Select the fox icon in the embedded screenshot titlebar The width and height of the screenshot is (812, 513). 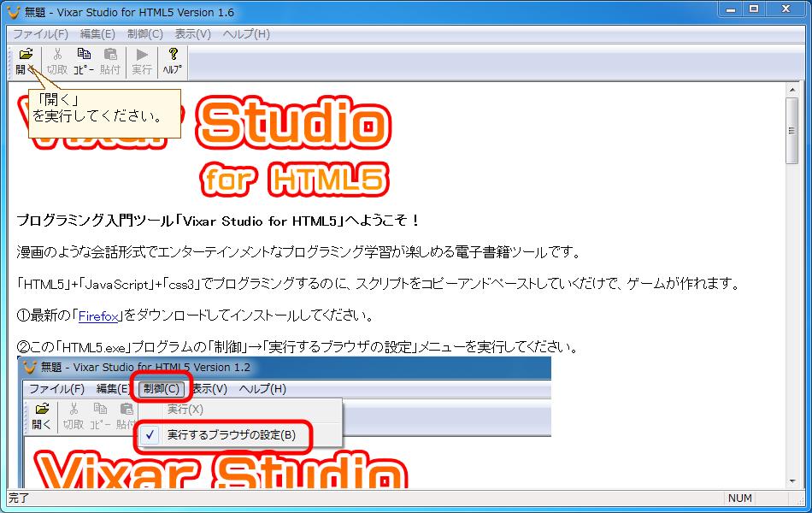(x=28, y=367)
